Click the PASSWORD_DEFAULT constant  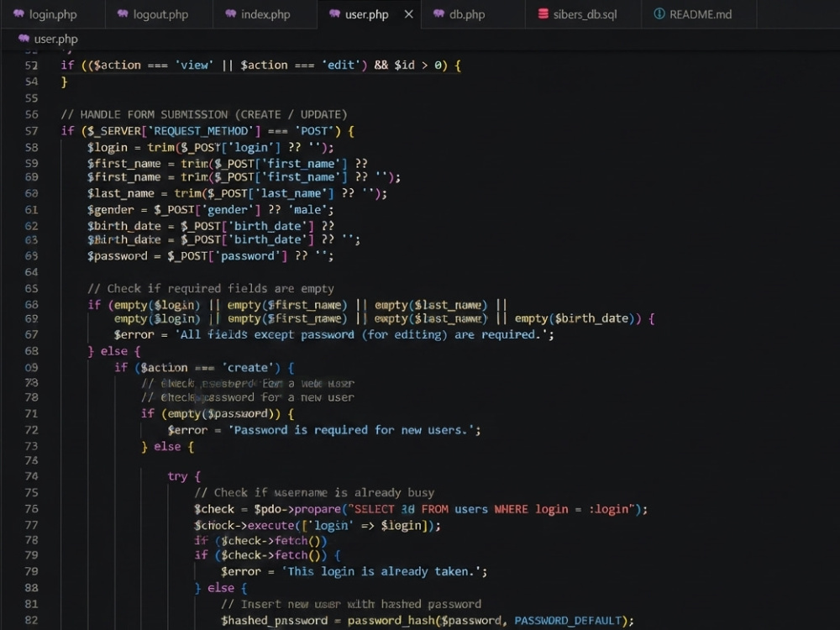[x=568, y=621]
